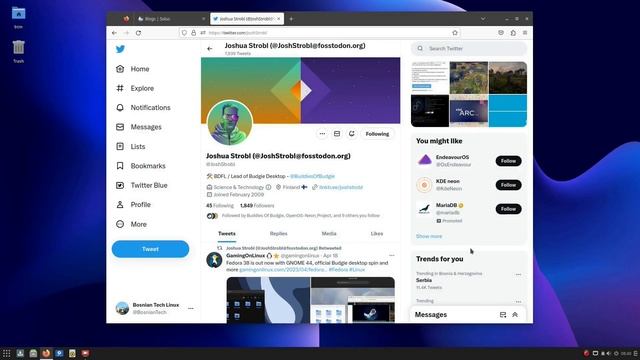Image resolution: width=640 pixels, height=360 pixels.
Task: Click the Twitter bird logo
Action: tap(120, 49)
